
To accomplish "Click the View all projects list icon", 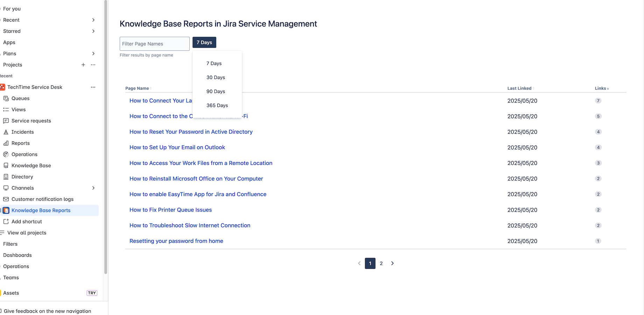I will [x=2, y=233].
